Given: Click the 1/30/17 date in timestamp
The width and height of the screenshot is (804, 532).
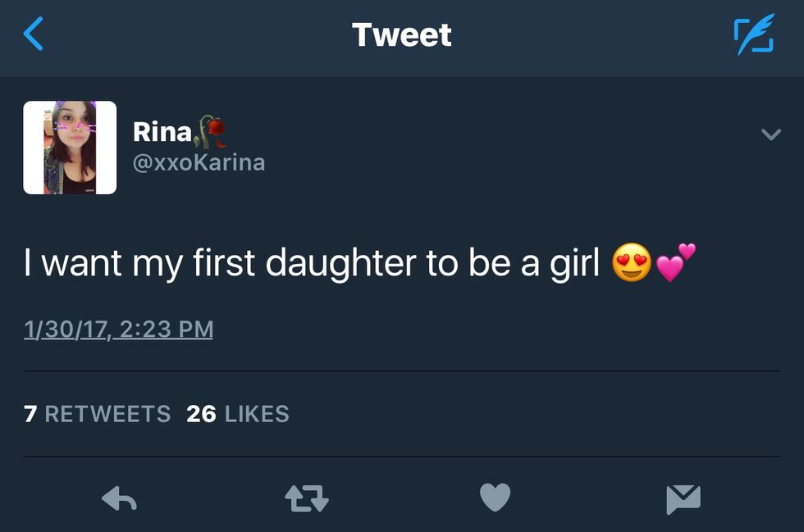Looking at the screenshot, I should pos(67,330).
